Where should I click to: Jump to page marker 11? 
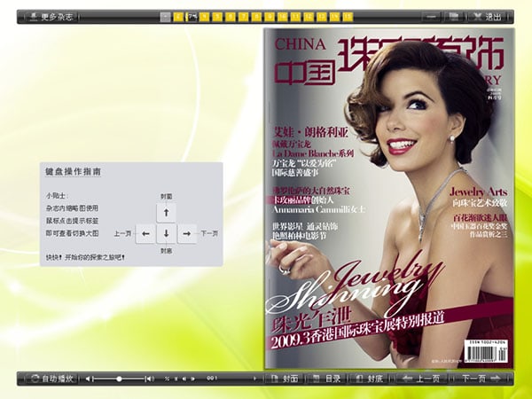(296, 17)
